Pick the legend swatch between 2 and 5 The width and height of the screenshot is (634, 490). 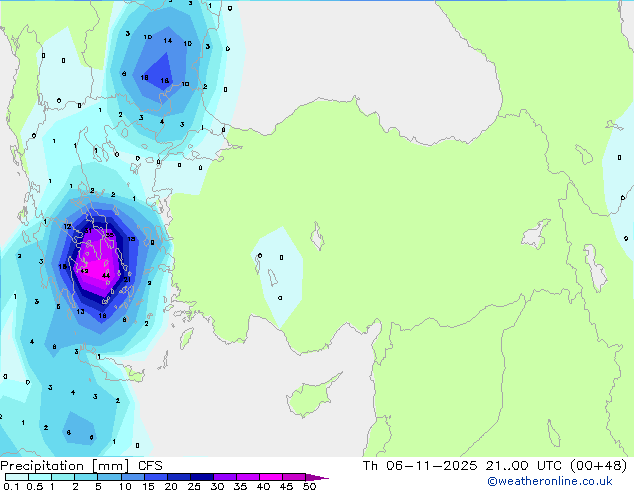[86, 477]
